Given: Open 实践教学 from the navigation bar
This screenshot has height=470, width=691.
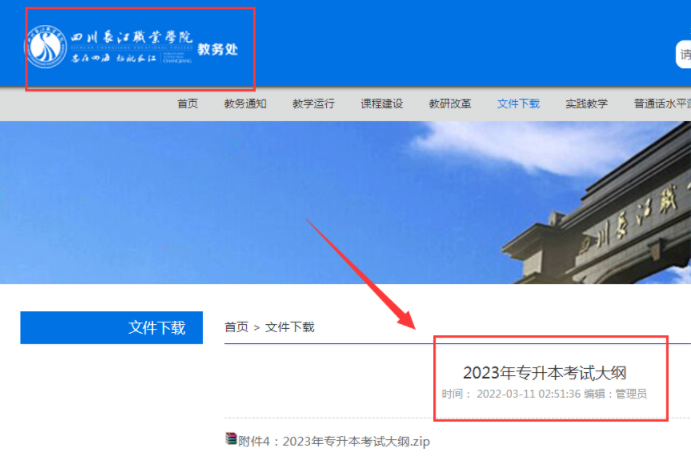Looking at the screenshot, I should pos(587,104).
